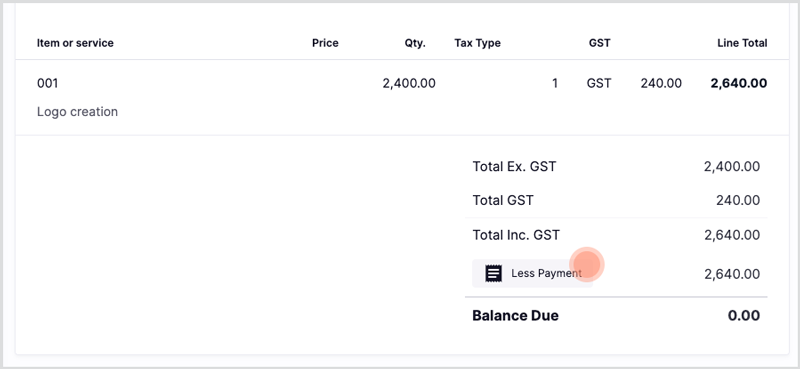This screenshot has width=800, height=369.
Task: Click the Price column header
Action: tap(325, 43)
